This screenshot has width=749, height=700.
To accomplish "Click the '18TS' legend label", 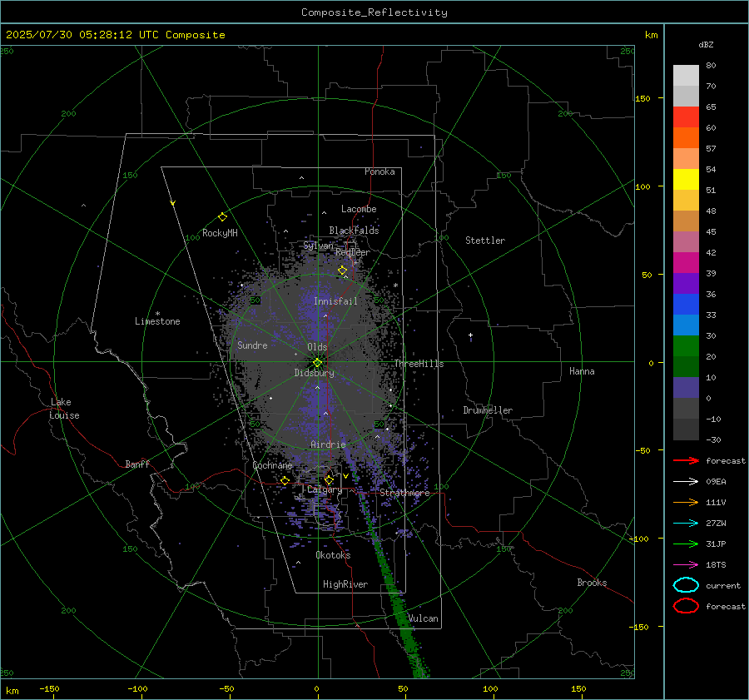I will [x=716, y=565].
